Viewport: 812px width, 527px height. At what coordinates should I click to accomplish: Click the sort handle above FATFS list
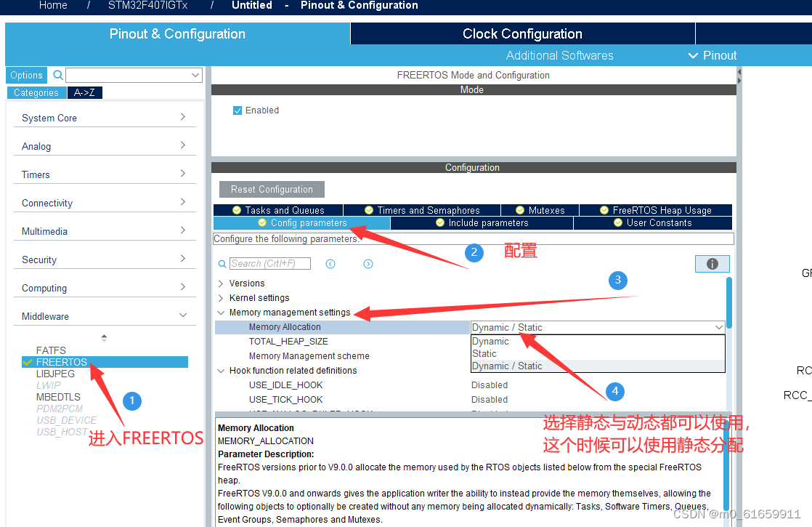point(104,338)
